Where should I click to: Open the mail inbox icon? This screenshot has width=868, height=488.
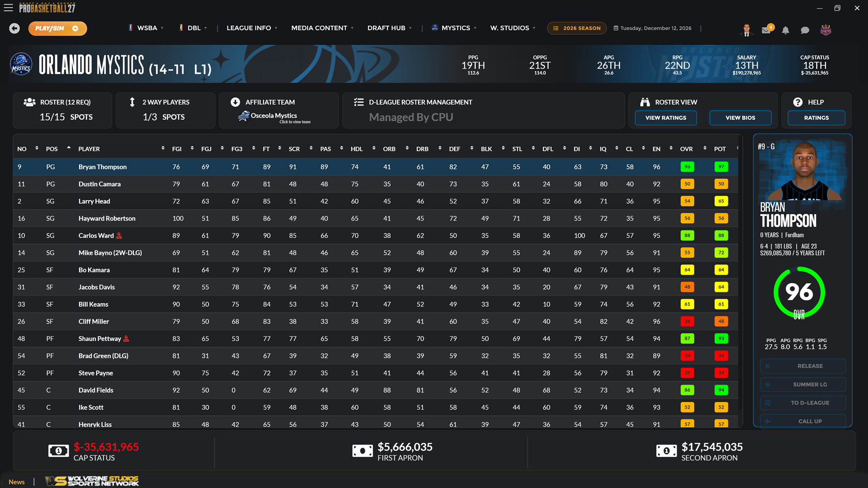766,30
